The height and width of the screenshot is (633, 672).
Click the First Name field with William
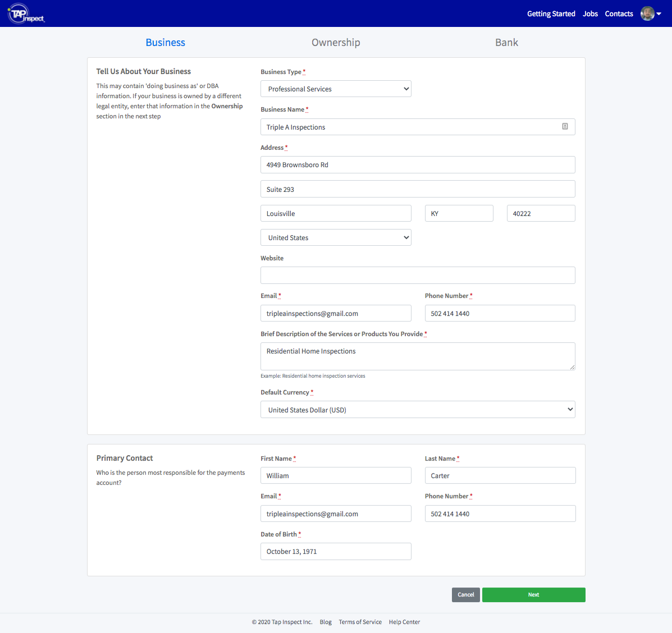point(336,475)
